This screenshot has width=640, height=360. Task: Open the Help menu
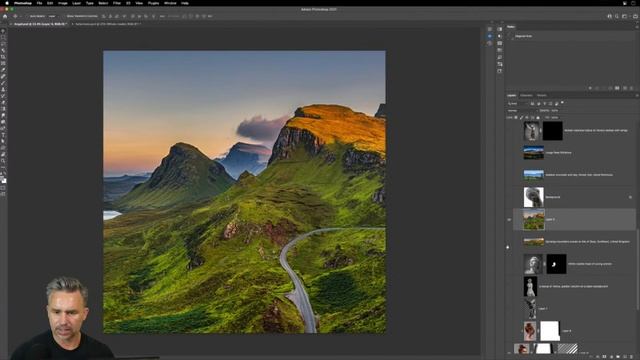(185, 3)
